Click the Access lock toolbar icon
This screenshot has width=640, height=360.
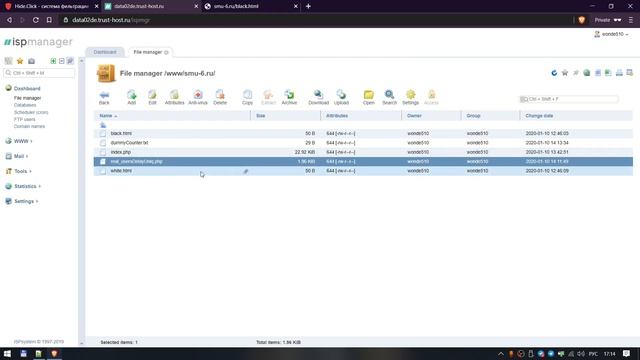tap(431, 98)
